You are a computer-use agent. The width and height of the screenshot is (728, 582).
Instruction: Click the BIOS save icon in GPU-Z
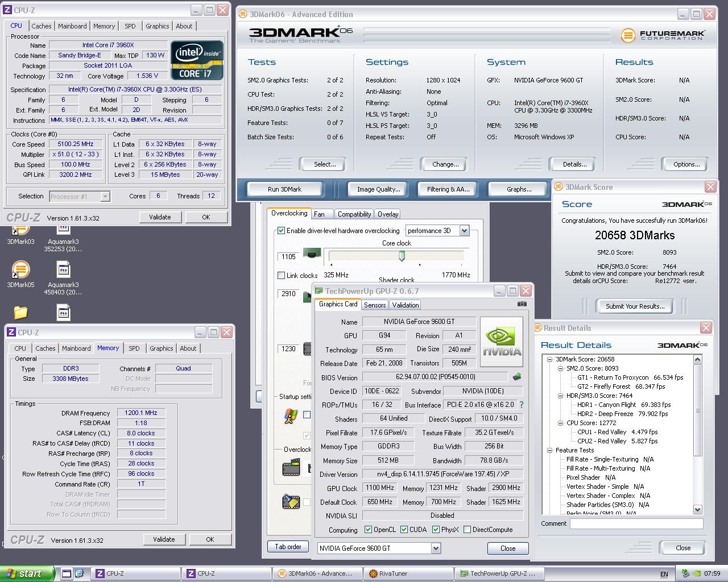tap(516, 377)
